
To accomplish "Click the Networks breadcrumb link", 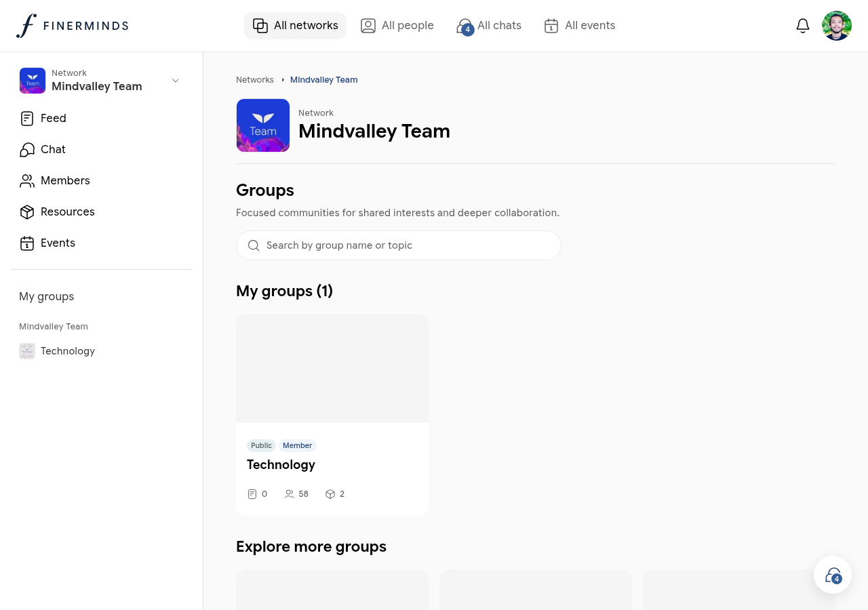I will (255, 80).
